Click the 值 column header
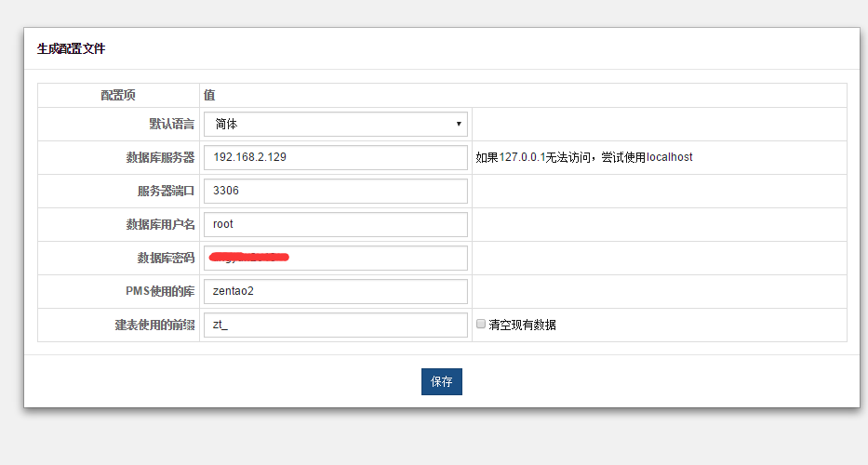The width and height of the screenshot is (868, 465). [209, 95]
